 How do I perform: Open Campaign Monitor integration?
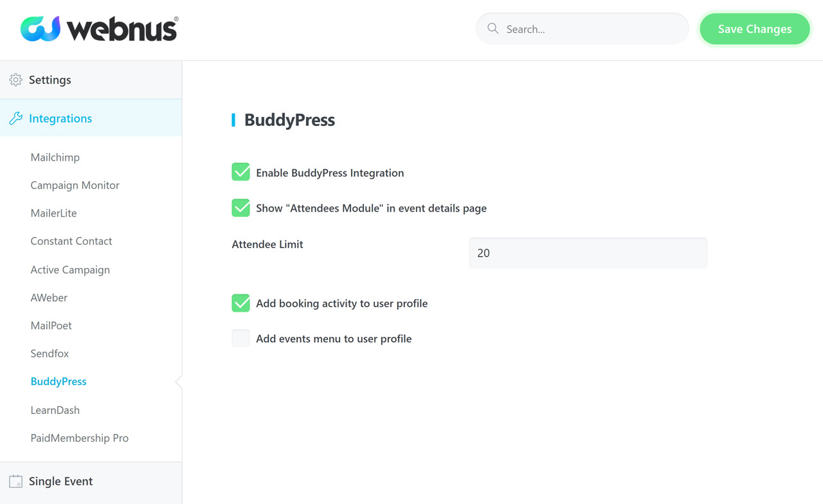(x=75, y=185)
